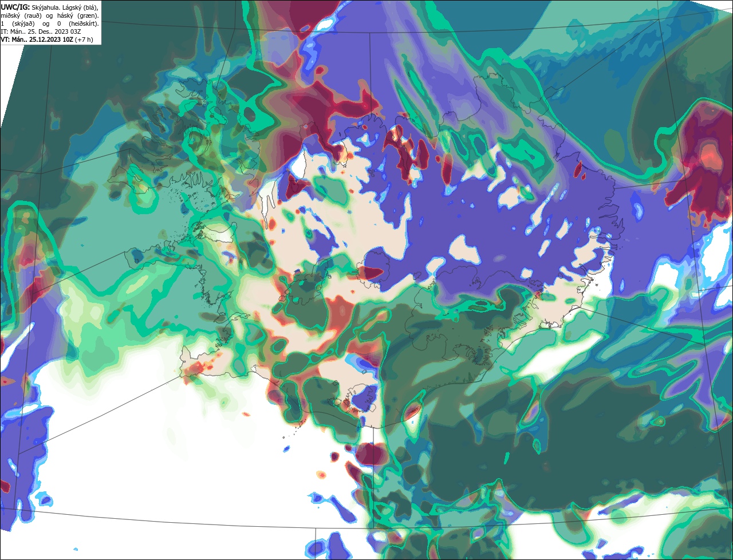Screen dimensions: 733x560
Task: Click the "háský (græn)." text
Action: pyautogui.click(x=79, y=15)
